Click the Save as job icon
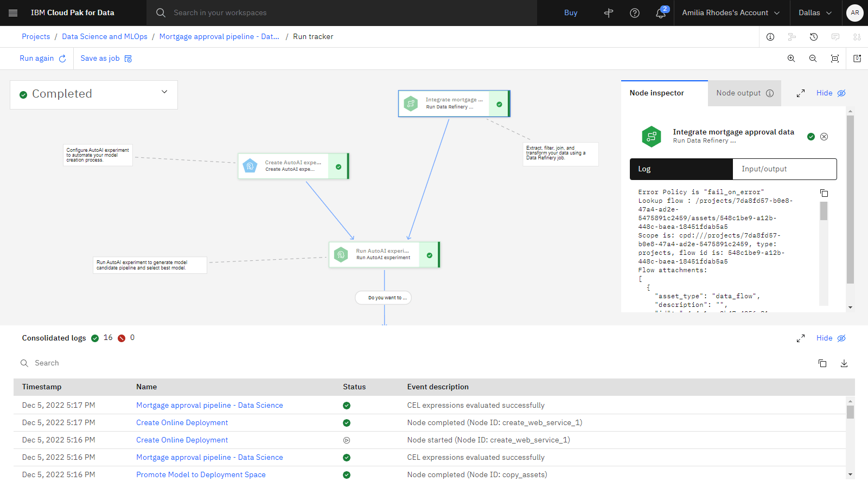This screenshot has width=868, height=488. tap(128, 59)
